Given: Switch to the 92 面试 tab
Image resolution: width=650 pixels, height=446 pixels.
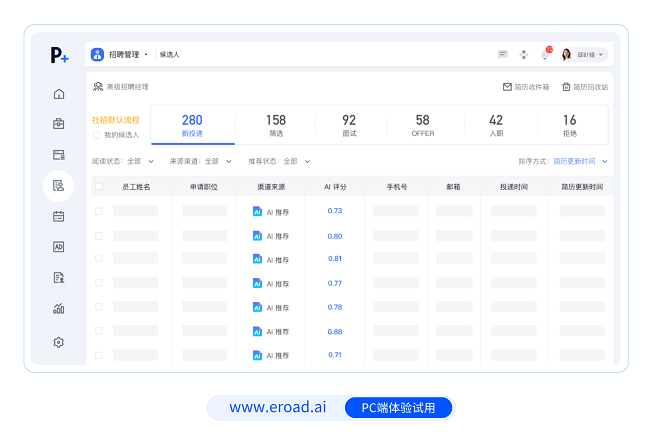Looking at the screenshot, I should coord(349,125).
